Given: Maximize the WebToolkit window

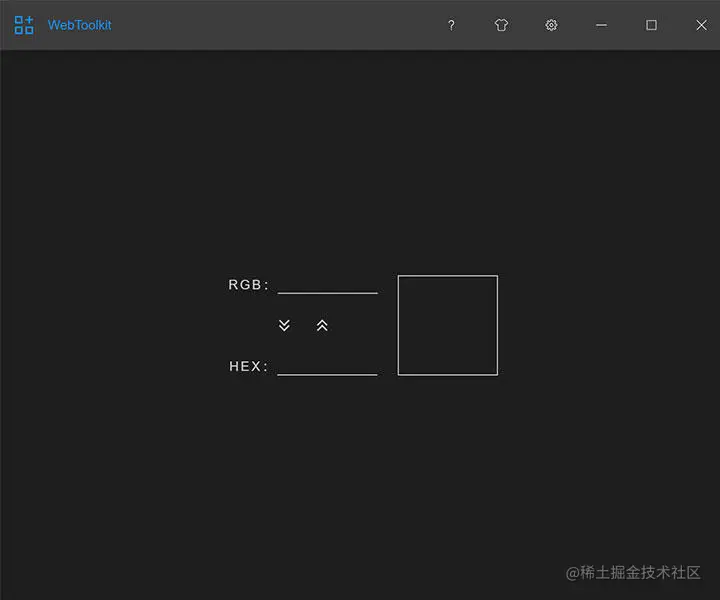Looking at the screenshot, I should coord(651,25).
